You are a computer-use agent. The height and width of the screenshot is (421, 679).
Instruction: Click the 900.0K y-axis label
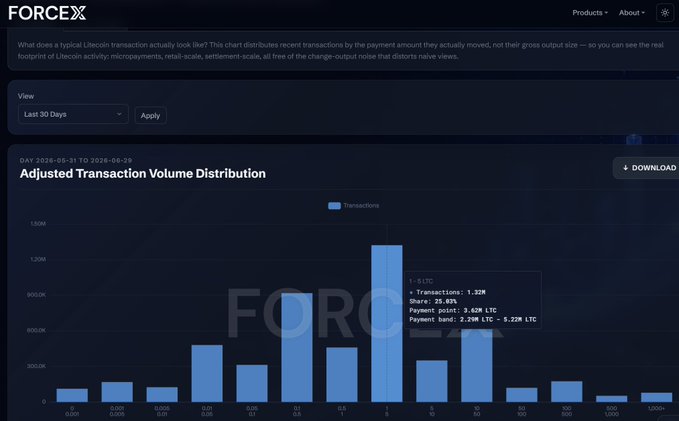tap(36, 295)
